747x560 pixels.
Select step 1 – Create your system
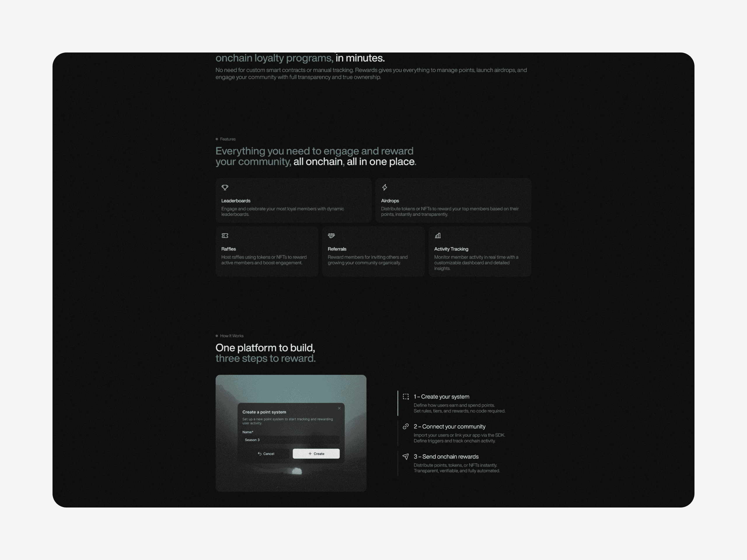[441, 397]
